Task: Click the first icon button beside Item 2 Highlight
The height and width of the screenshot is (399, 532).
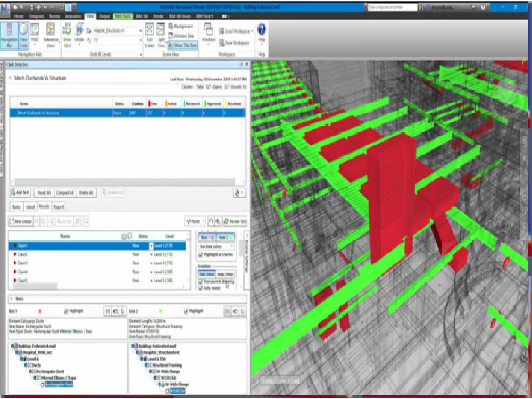Action: click(x=228, y=311)
